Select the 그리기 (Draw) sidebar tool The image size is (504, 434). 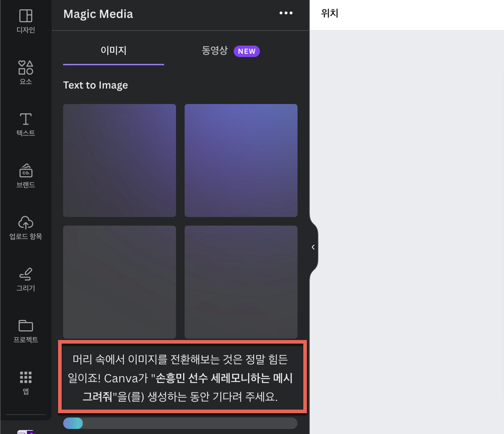(26, 279)
